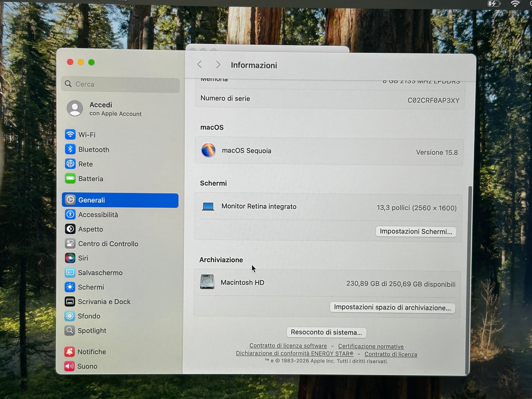Click the Numero di serie label
The image size is (532, 399).
coord(225,98)
